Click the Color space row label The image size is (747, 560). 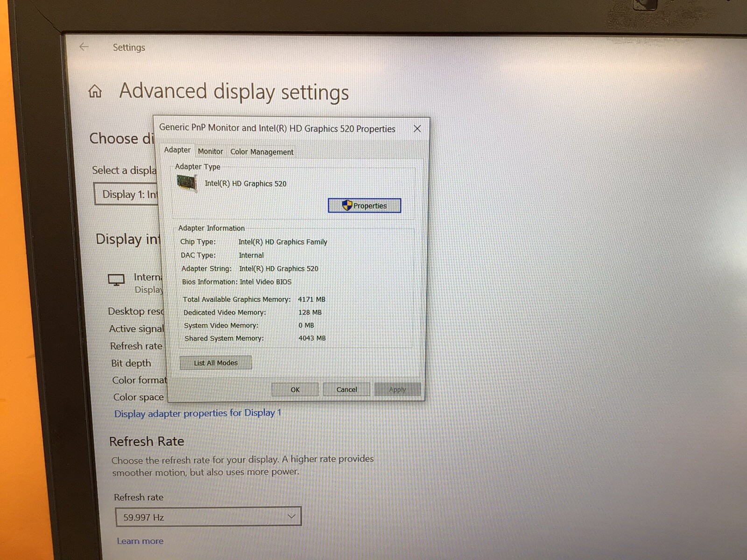click(x=138, y=397)
